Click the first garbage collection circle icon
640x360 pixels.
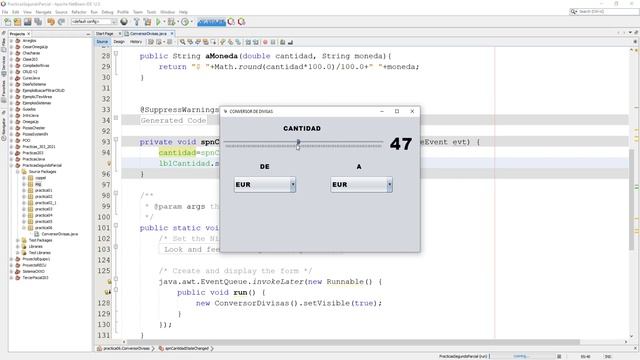[231, 22]
